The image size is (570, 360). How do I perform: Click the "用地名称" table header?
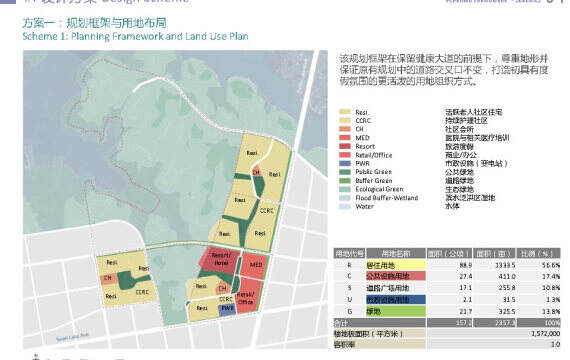point(396,253)
